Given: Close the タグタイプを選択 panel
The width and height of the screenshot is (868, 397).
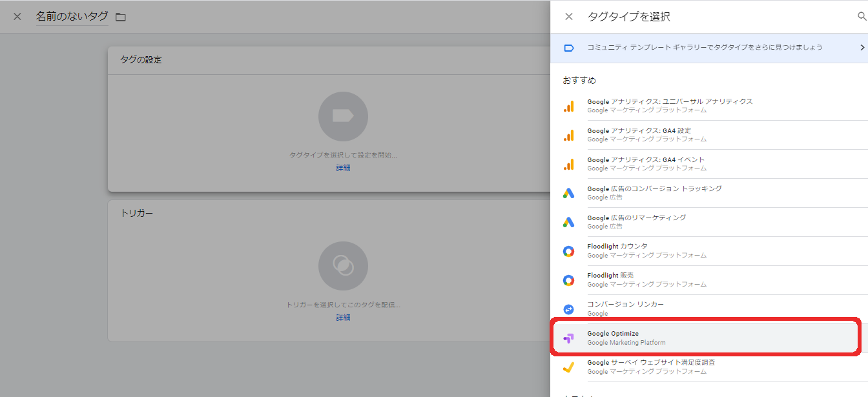Looking at the screenshot, I should (569, 17).
